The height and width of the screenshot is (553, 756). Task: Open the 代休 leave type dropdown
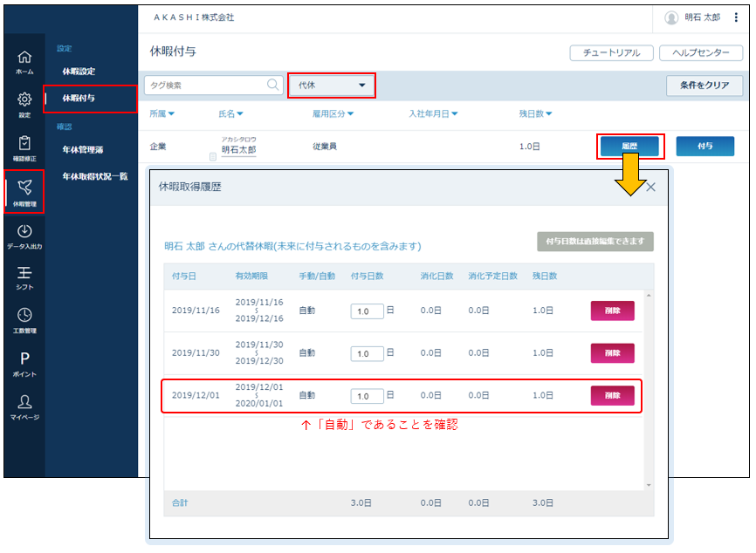[x=331, y=85]
